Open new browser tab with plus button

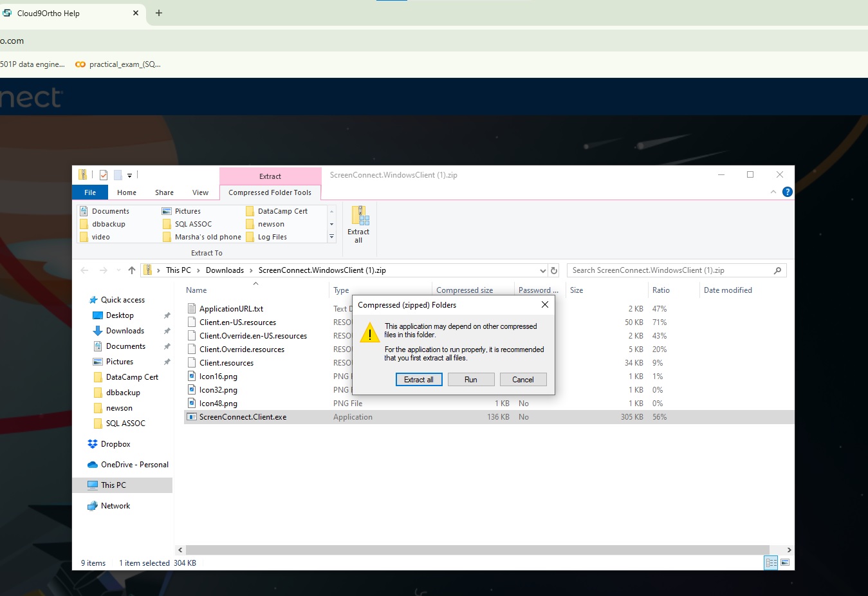click(159, 13)
